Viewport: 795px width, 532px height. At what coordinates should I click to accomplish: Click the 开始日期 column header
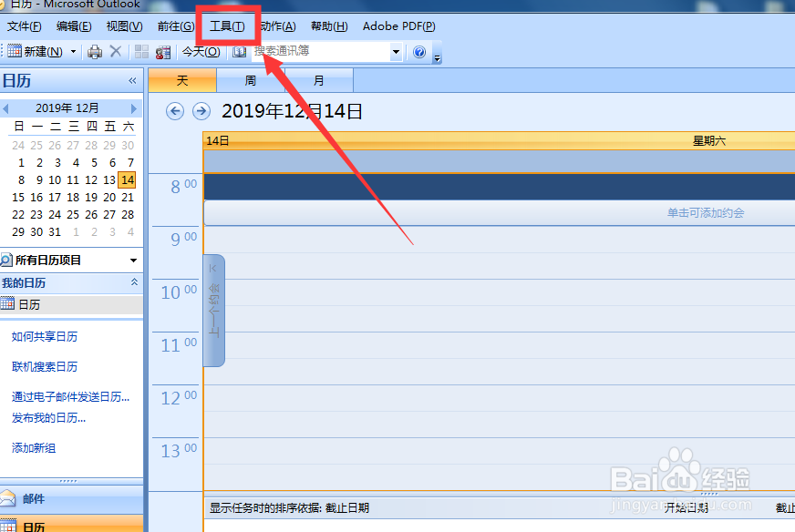coord(686,507)
